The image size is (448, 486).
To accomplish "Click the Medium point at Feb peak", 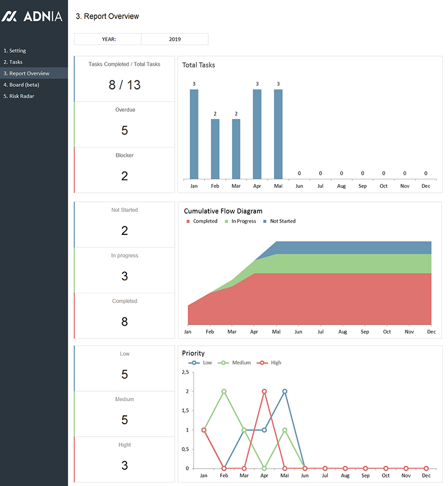I will pyautogui.click(x=224, y=391).
